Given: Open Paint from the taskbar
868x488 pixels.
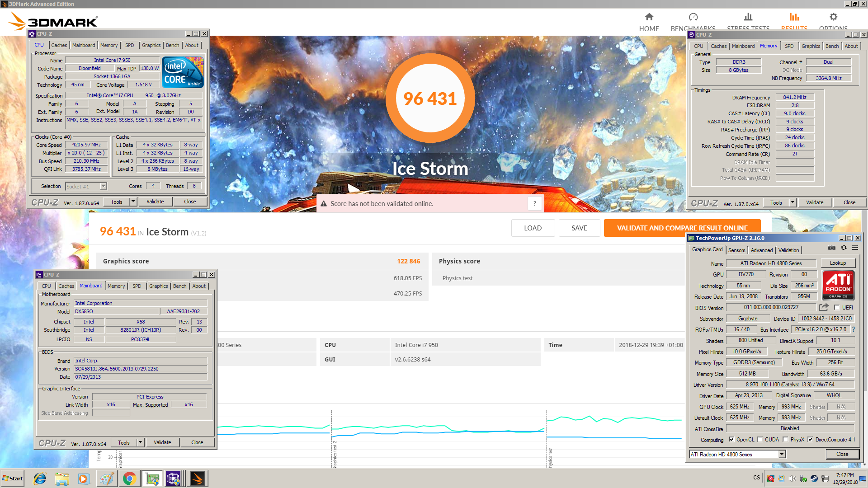Looking at the screenshot, I should [107, 479].
